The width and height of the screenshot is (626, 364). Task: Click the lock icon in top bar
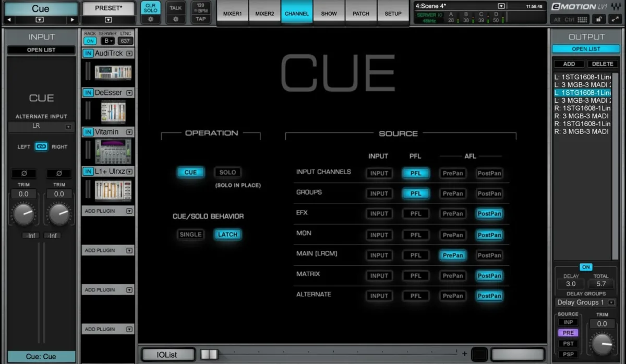coord(600,19)
